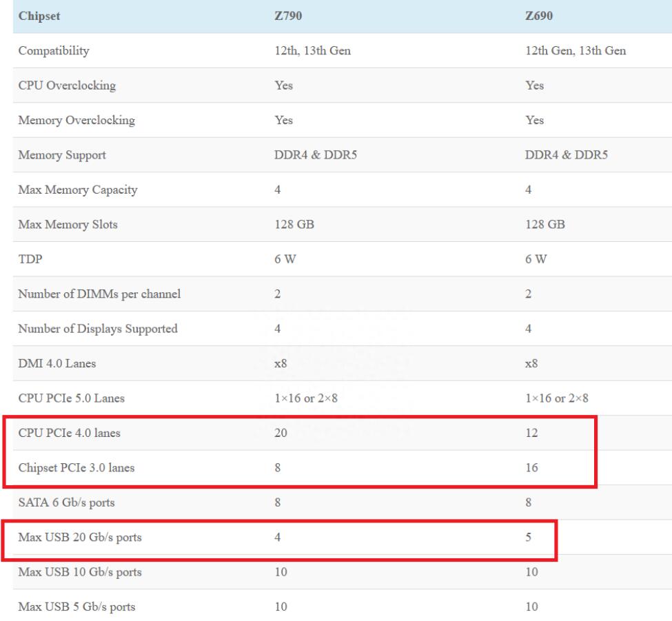Select the CPU Overclocking row label
This screenshot has height=621, width=672.
[67, 85]
